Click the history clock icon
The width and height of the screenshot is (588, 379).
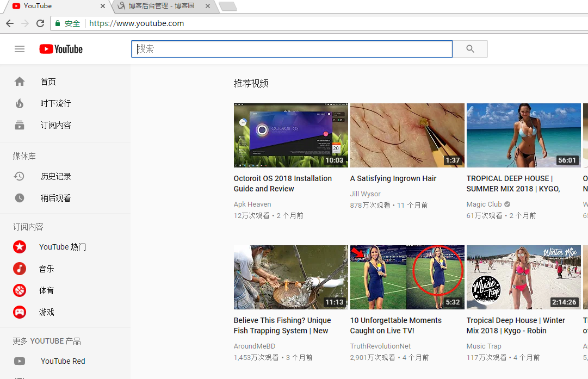point(19,176)
